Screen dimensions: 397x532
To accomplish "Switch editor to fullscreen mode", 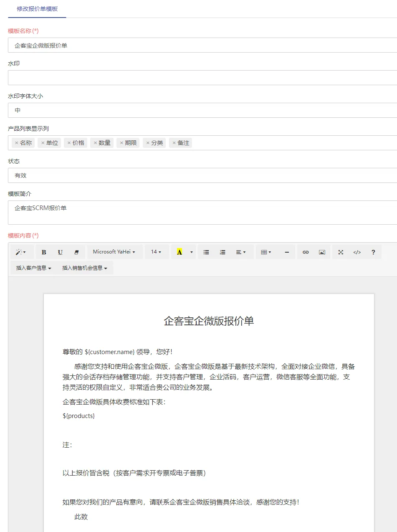I will click(341, 252).
